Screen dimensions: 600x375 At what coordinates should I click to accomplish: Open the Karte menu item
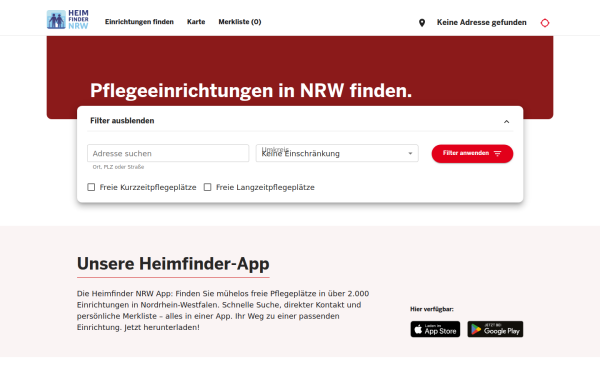pos(196,22)
